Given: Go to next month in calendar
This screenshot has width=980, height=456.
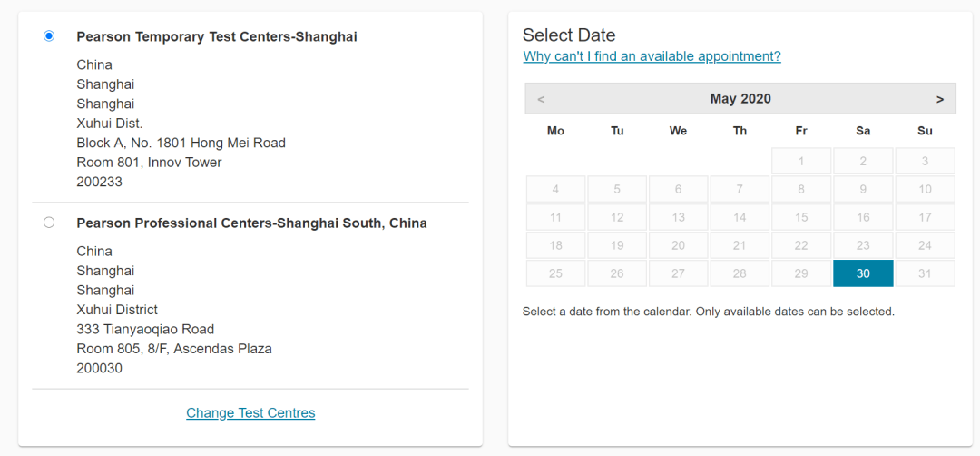Looking at the screenshot, I should pyautogui.click(x=940, y=99).
